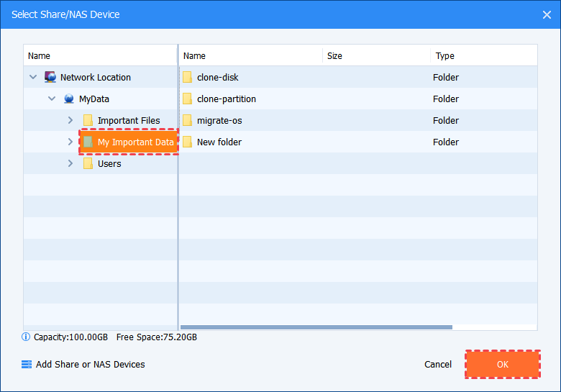The width and height of the screenshot is (561, 392).
Task: Click the Users folder icon in tree
Action: (x=88, y=163)
